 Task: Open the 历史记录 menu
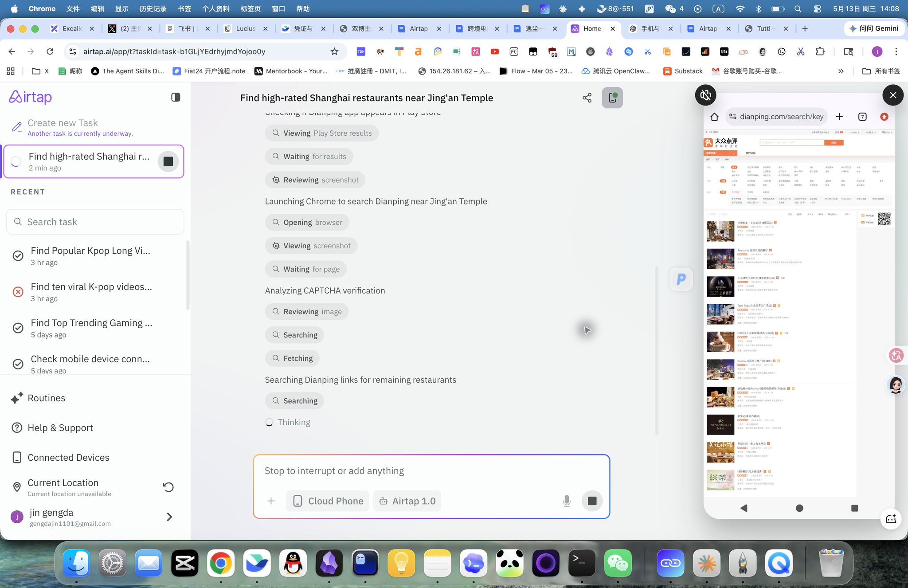coord(153,8)
